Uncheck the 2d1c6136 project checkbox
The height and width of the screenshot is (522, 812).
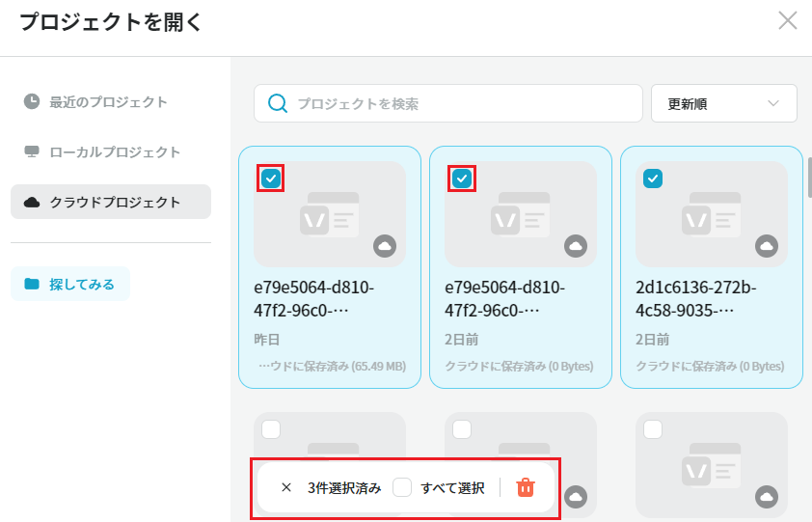pos(653,179)
